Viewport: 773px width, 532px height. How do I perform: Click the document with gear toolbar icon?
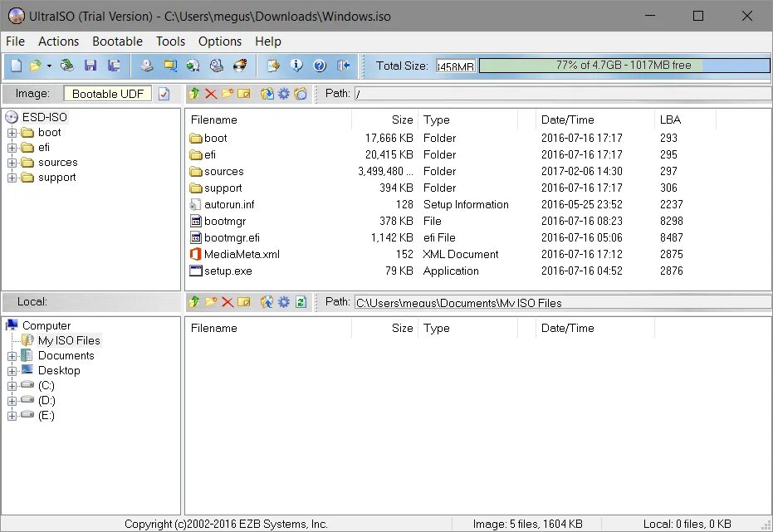tap(273, 66)
